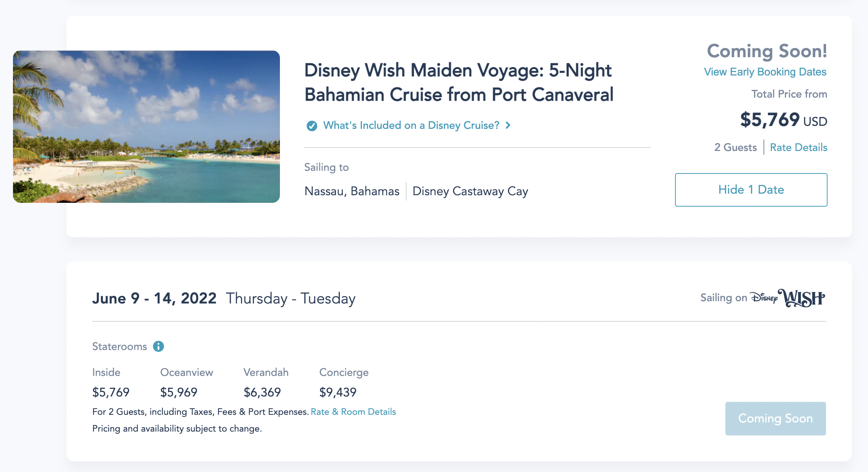The width and height of the screenshot is (868, 472).
Task: Click the Castaway Cay beach thumbnail
Action: tap(146, 127)
